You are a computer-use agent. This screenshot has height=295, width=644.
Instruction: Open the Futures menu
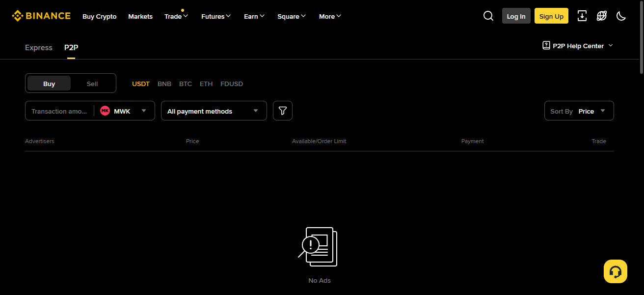(215, 16)
